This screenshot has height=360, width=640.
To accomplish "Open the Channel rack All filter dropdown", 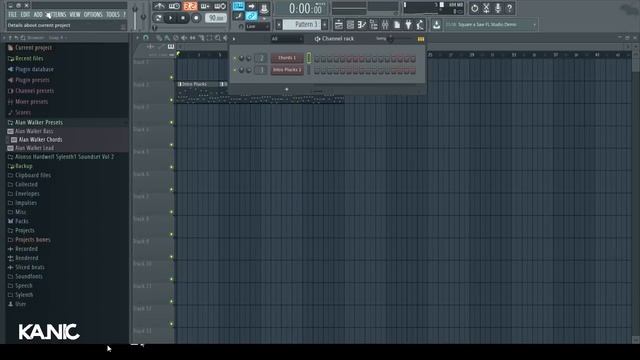I will coord(287,39).
